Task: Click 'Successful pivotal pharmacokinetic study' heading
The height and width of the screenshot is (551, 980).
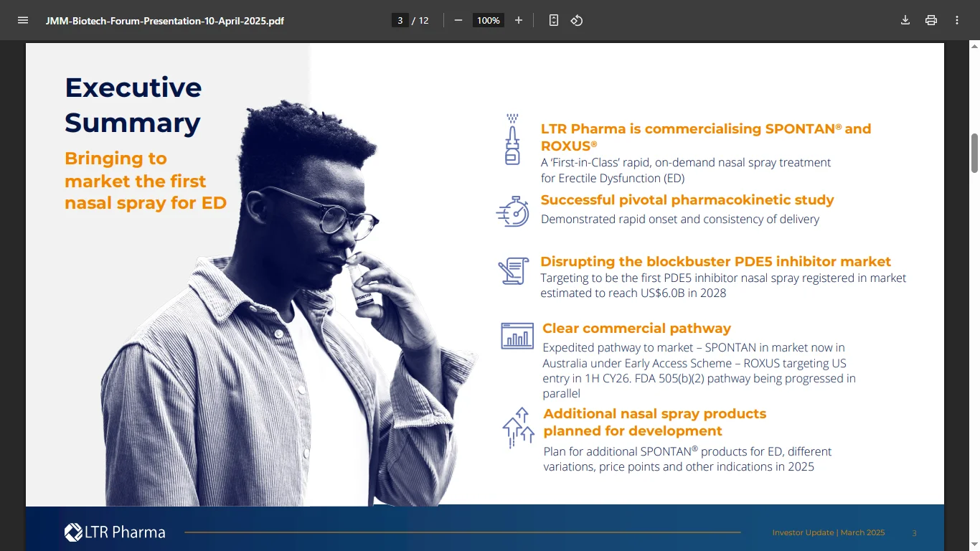Action: click(687, 200)
